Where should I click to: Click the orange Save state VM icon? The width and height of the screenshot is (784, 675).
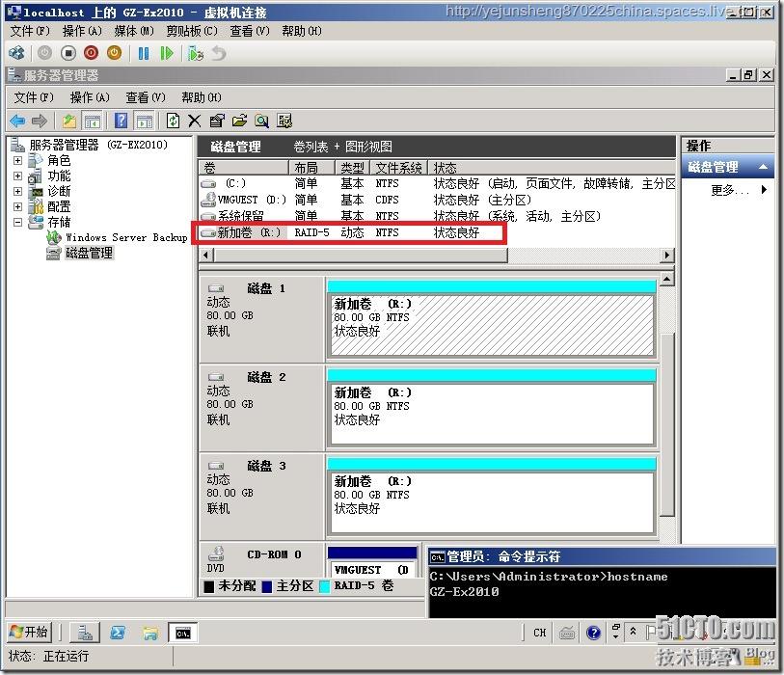(114, 52)
